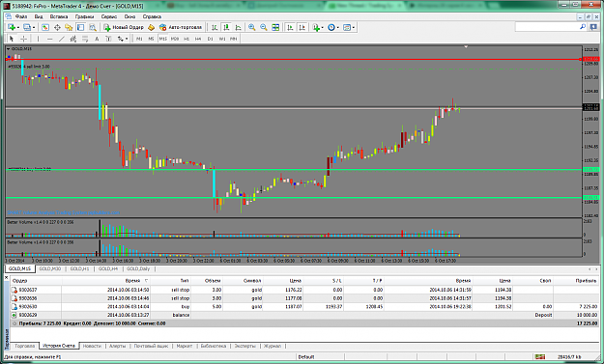The image size is (604, 364).
Task: Open the GOLD,Daily chart tab
Action: 138,268
